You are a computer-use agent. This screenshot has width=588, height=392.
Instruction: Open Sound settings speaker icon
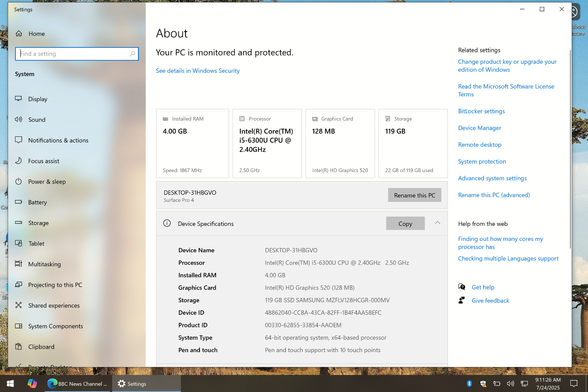[18, 119]
